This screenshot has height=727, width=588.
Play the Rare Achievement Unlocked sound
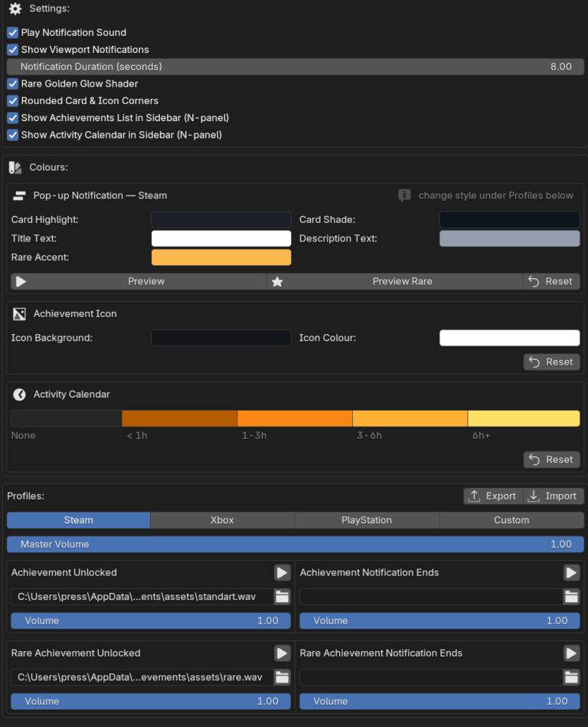(283, 653)
